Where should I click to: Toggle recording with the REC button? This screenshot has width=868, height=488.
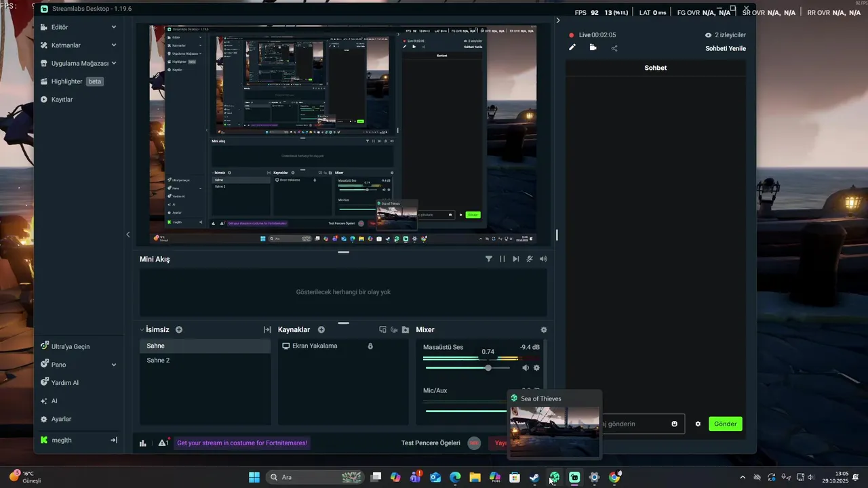(475, 443)
